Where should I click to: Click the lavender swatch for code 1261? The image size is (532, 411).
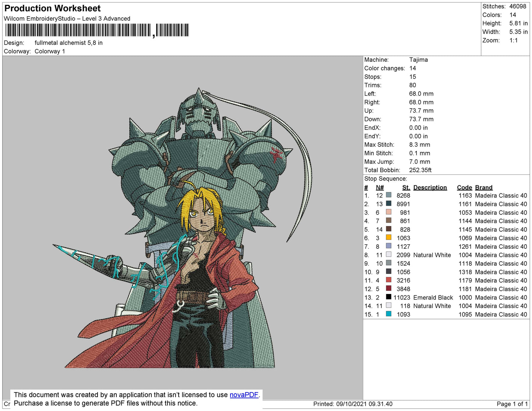point(388,246)
